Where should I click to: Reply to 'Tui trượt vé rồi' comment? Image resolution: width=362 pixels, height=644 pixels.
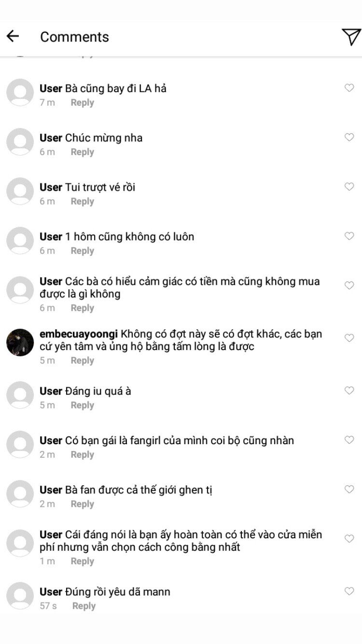[82, 201]
